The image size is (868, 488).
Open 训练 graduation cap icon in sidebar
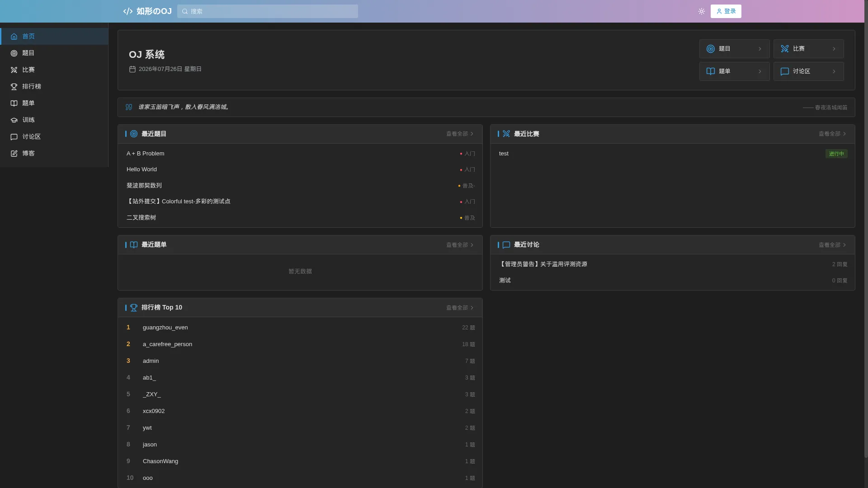tap(14, 120)
